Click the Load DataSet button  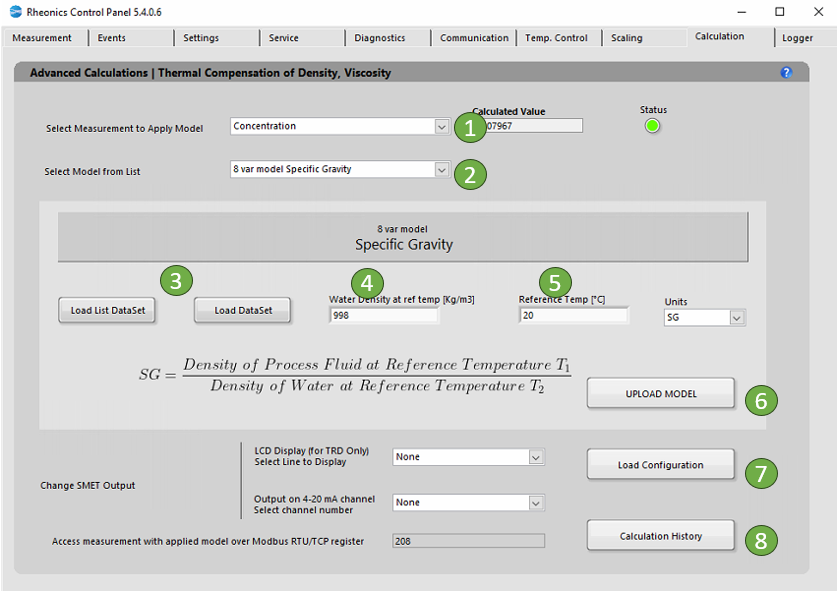coord(243,311)
